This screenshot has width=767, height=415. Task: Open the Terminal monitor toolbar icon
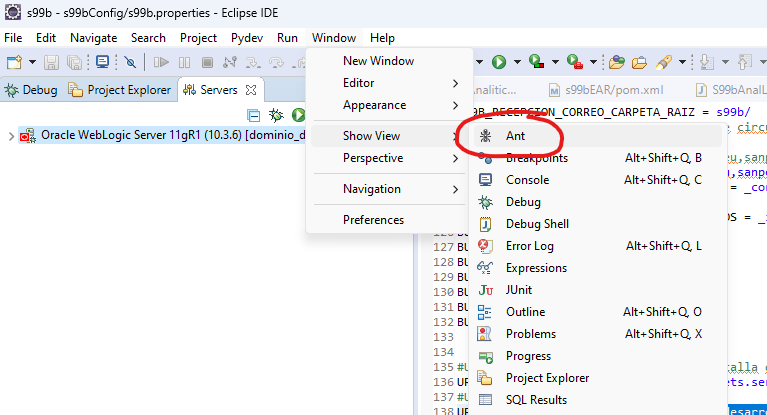click(x=102, y=62)
